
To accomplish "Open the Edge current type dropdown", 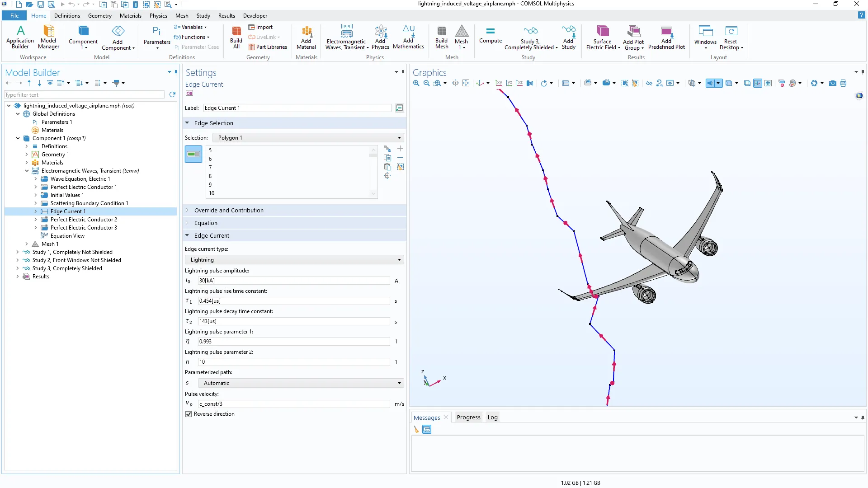I will (294, 260).
